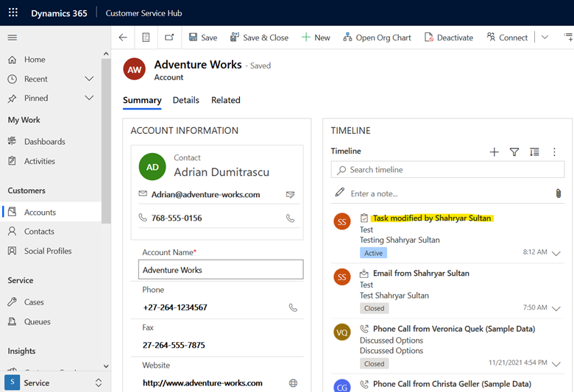Open contact Adrian Dumitrascu
Screen dimensions: 574x392
click(222, 172)
